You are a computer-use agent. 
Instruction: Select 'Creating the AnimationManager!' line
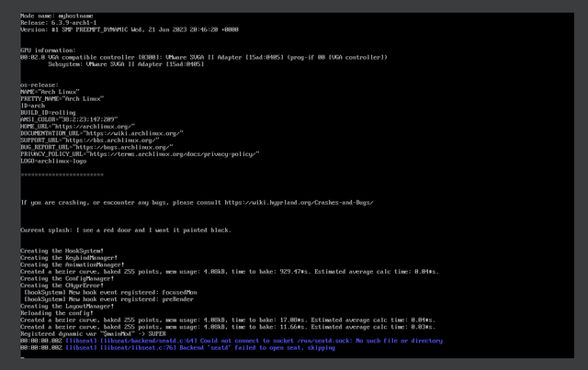pos(73,264)
